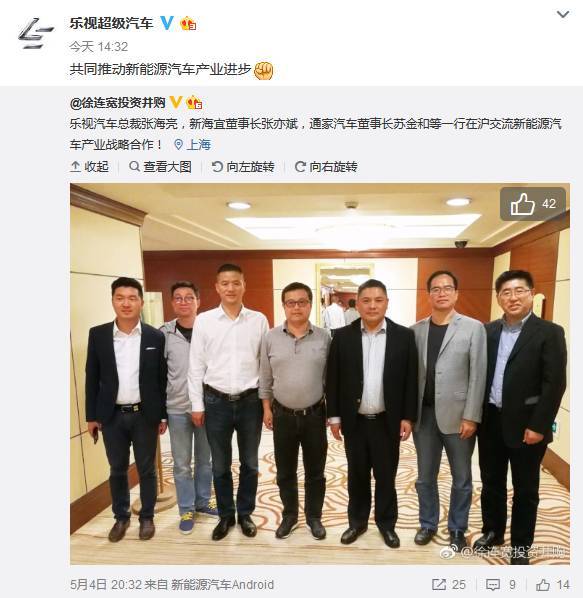583x598 pixels.
Task: Repost the original post showing 25
Action: [x=449, y=585]
